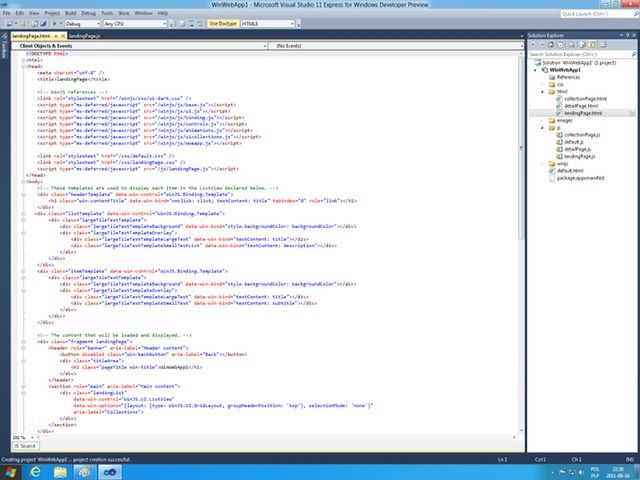This screenshot has height=480, width=640.
Task: Expand the css folder
Action: (x=543, y=84)
